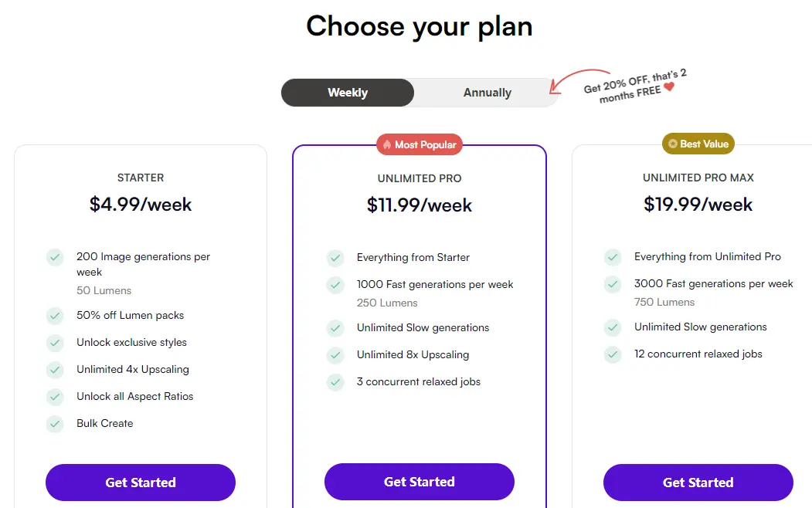Click checkmark beside Unlimited 8x Upscaling
Viewport: 812px width, 508px height.
tap(335, 354)
